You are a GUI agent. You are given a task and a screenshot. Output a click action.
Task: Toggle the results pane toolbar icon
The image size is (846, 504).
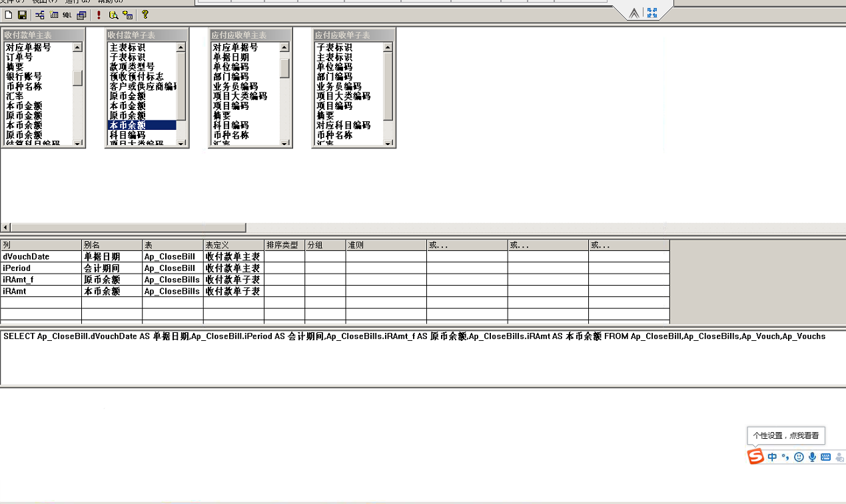coord(81,15)
